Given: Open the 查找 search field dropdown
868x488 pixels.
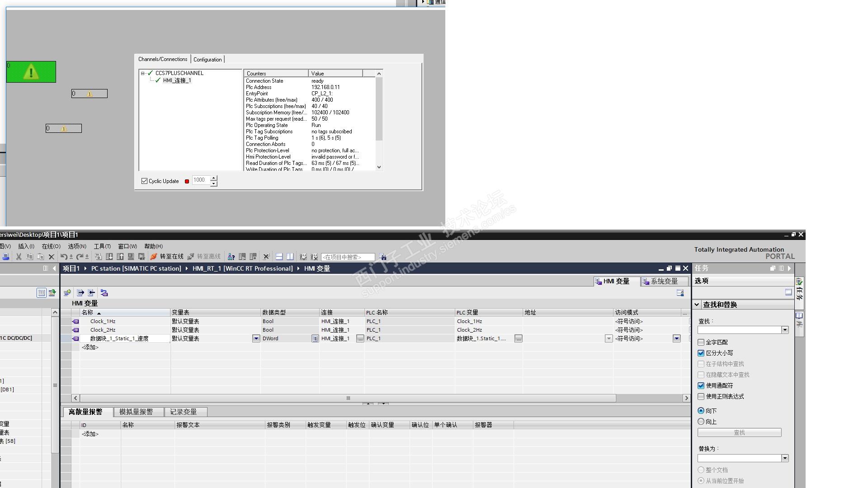Looking at the screenshot, I should pyautogui.click(x=785, y=330).
